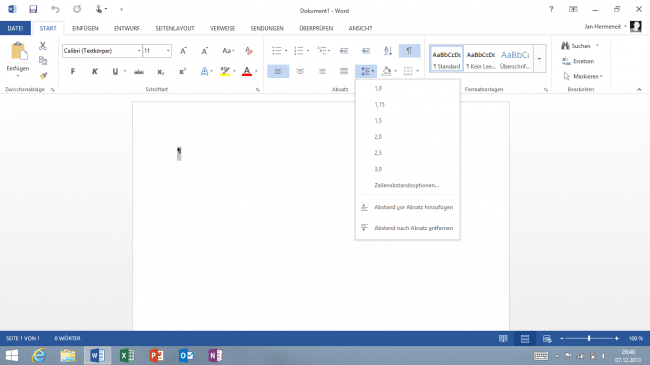Sort text with the A-Z icon
This screenshot has height=365, width=650.
(388, 51)
